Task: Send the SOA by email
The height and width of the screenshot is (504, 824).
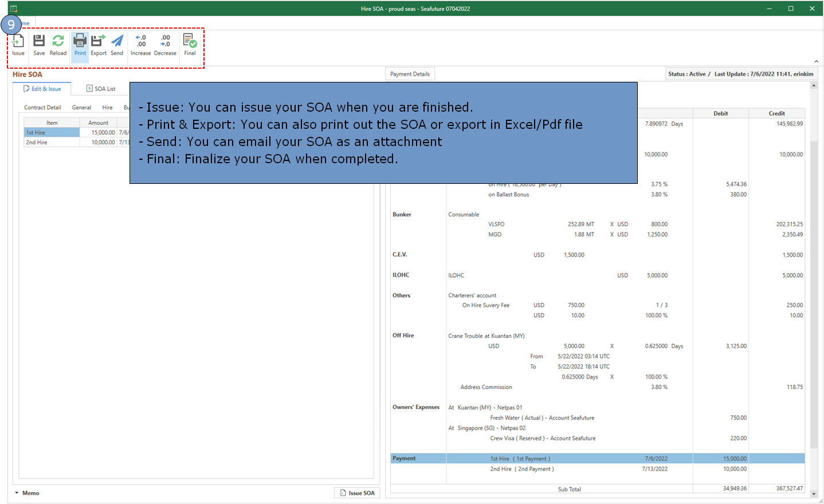Action: pyautogui.click(x=117, y=45)
